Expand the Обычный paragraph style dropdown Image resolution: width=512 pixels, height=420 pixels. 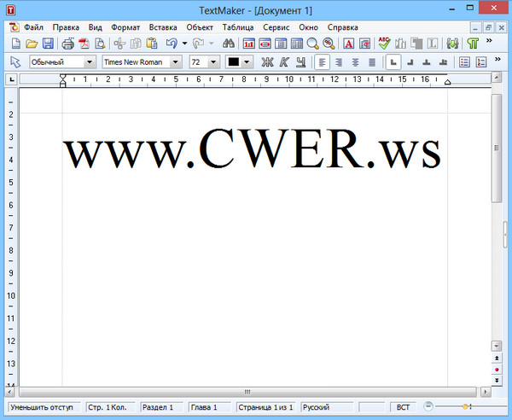point(90,62)
